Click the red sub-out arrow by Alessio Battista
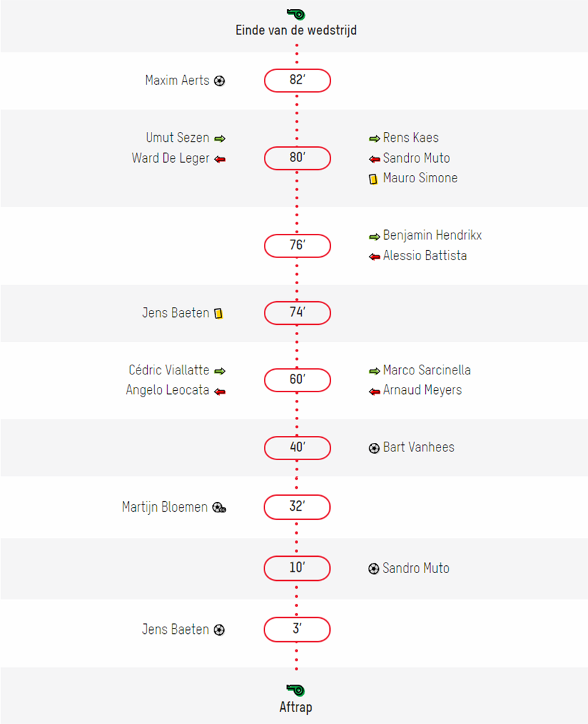Screen dimensions: 588x724 coord(375,257)
